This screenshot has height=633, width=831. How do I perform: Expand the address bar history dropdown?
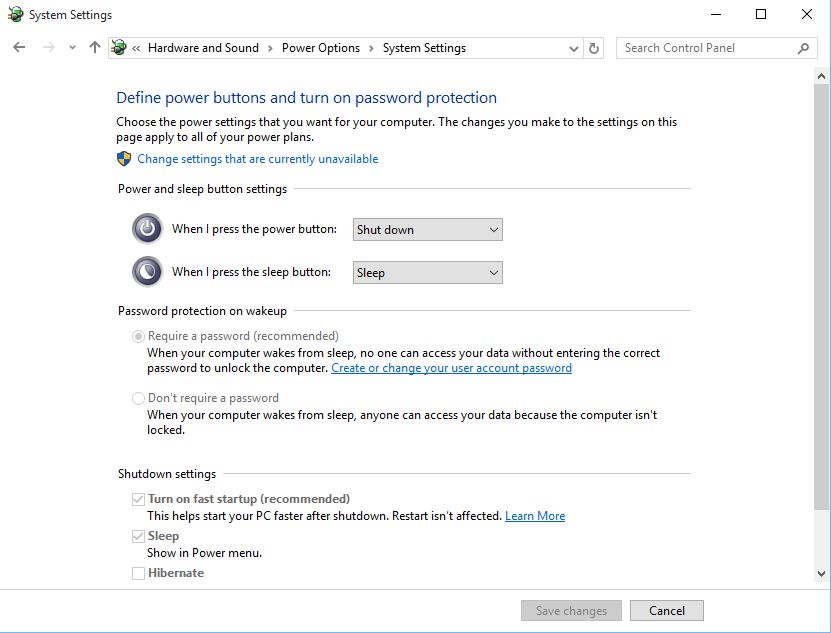[x=572, y=47]
